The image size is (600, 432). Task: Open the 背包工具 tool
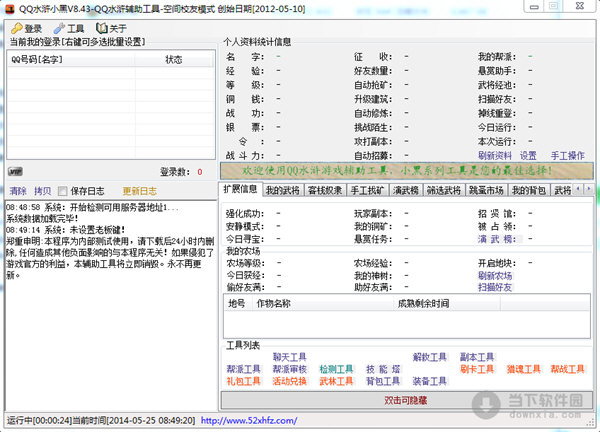coord(383,381)
